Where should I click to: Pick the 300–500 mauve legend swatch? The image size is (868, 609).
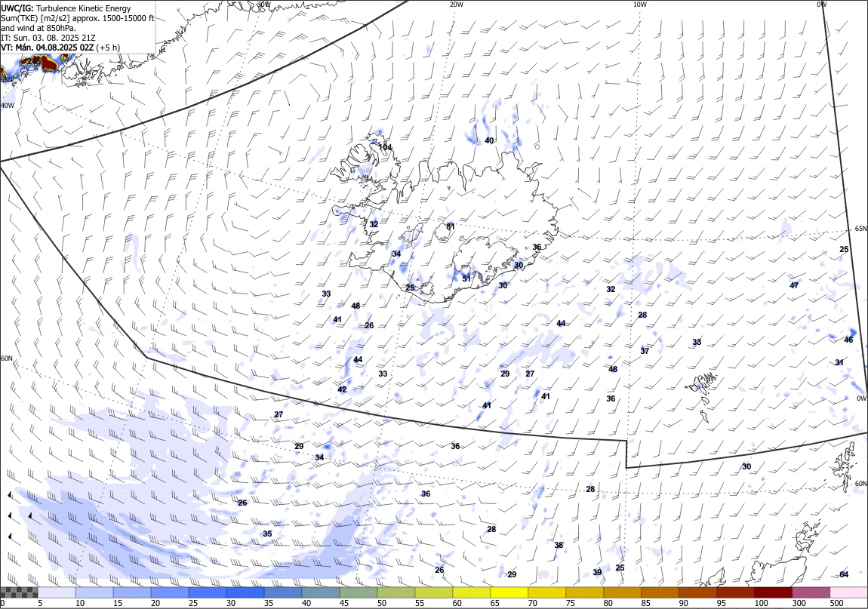[811, 592]
